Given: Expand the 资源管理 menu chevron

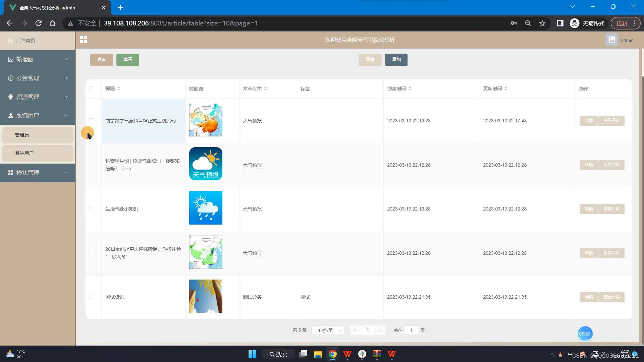Looking at the screenshot, I should pyautogui.click(x=66, y=97).
